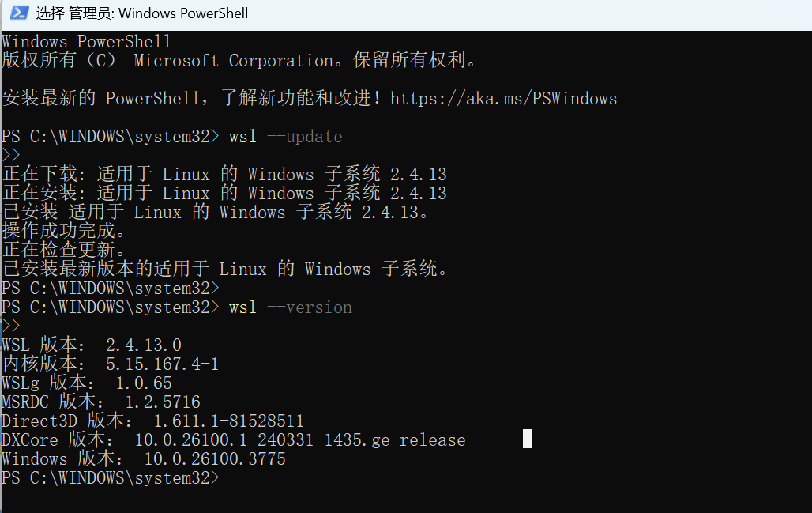The height and width of the screenshot is (513, 812).
Task: Click the Microsoft Corporation copyright line
Action: tap(239, 60)
